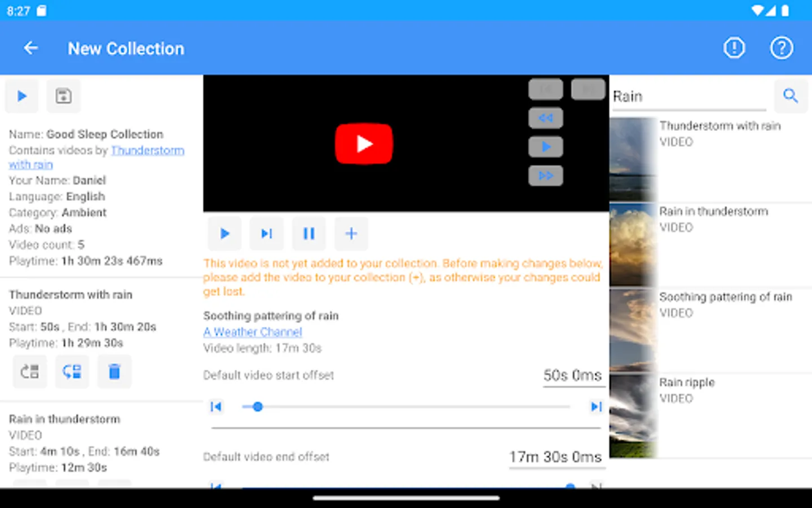Tap the SD card icon in the status bar
This screenshot has width=812, height=508.
point(42,11)
